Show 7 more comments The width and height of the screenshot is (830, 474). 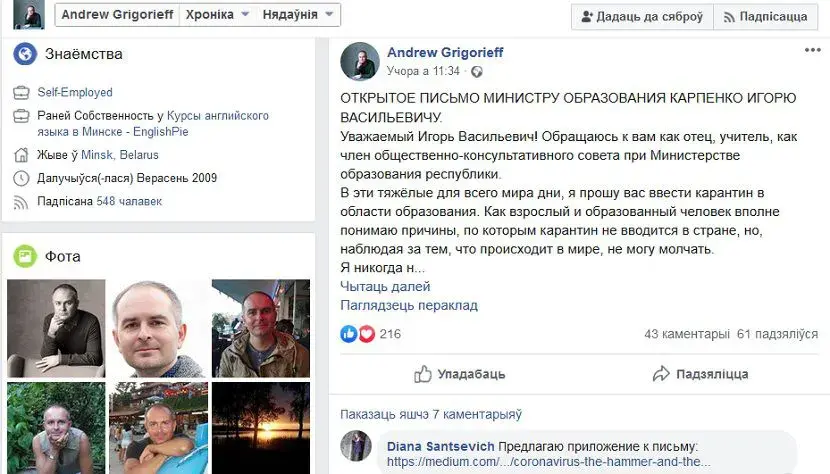click(431, 414)
